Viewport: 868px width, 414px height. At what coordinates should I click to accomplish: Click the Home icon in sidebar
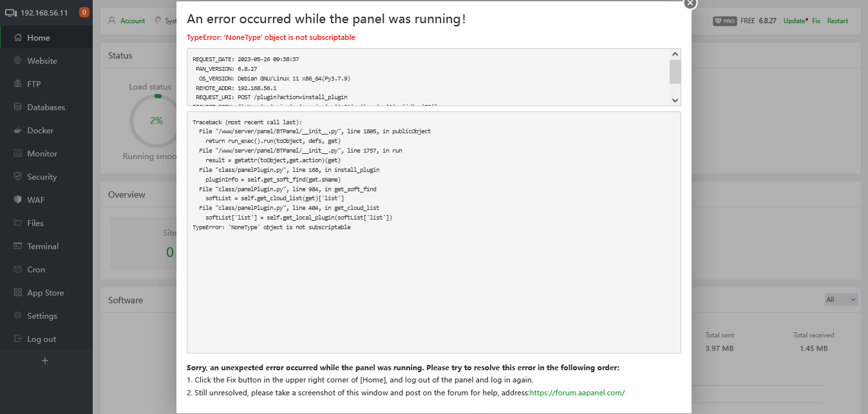(18, 37)
